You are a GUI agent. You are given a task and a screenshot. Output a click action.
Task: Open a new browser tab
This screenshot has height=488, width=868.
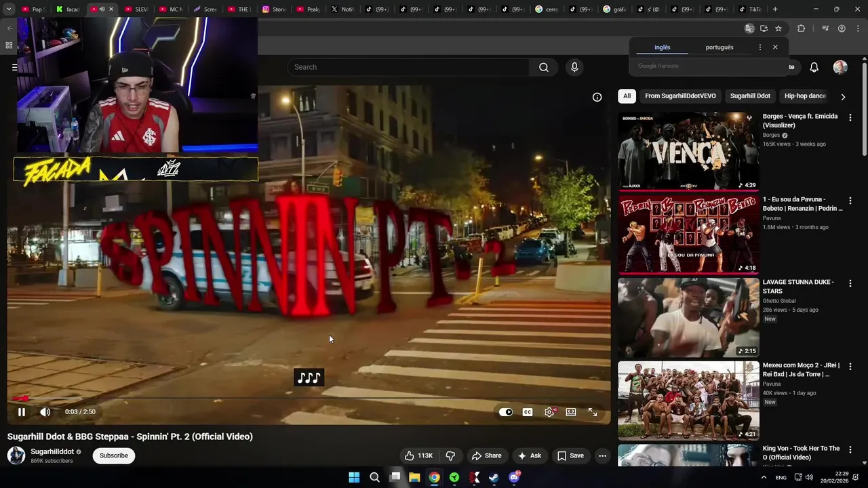pyautogui.click(x=775, y=9)
